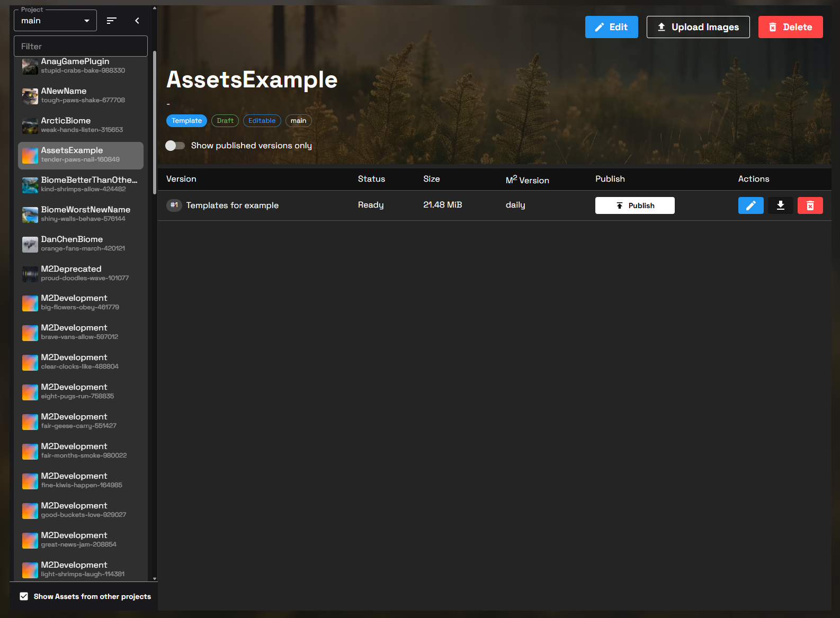The width and height of the screenshot is (840, 618).
Task: Click the AnayGamePlugin asset thumbnail
Action: point(30,67)
